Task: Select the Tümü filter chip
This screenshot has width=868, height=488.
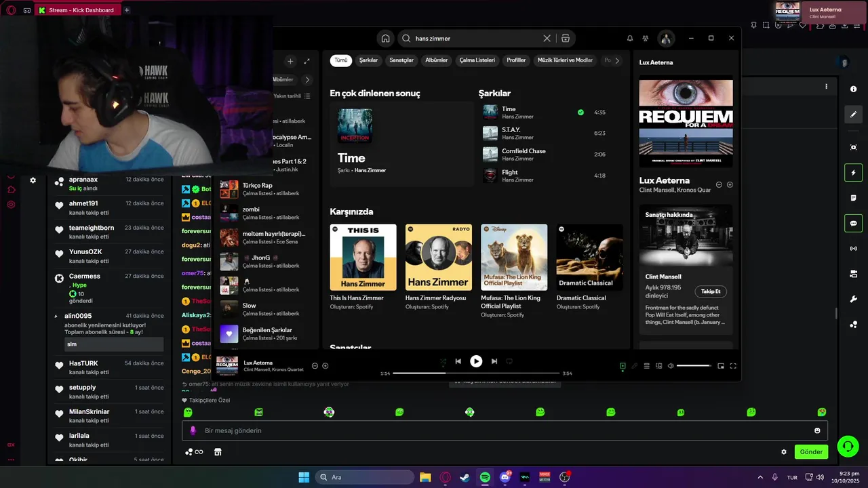Action: [340, 60]
